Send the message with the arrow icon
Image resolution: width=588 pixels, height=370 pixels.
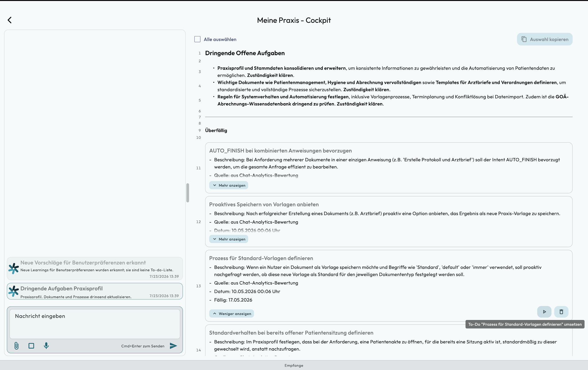(173, 346)
